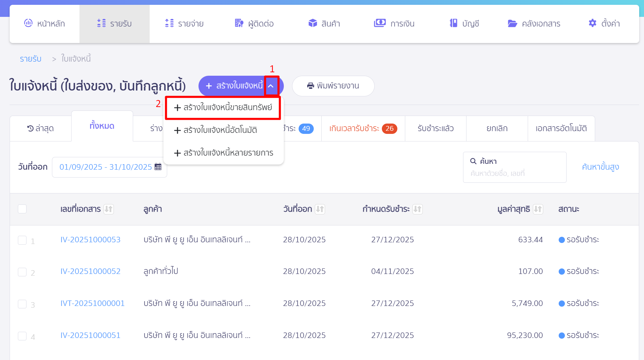Viewport: 644px width, 360px height.
Task: Open the หน้าหลัก dashboard icon
Action: (x=28, y=23)
